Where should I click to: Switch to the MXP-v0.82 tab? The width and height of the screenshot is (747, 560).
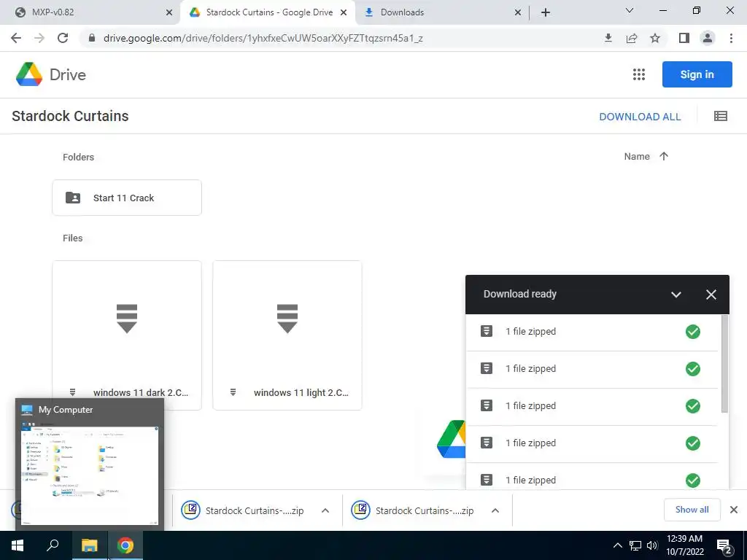[90, 12]
